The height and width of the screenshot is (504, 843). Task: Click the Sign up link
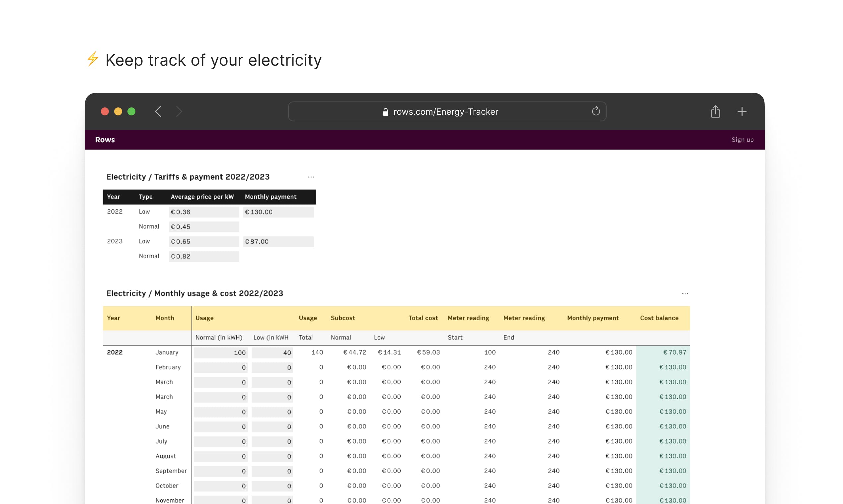[x=742, y=139]
